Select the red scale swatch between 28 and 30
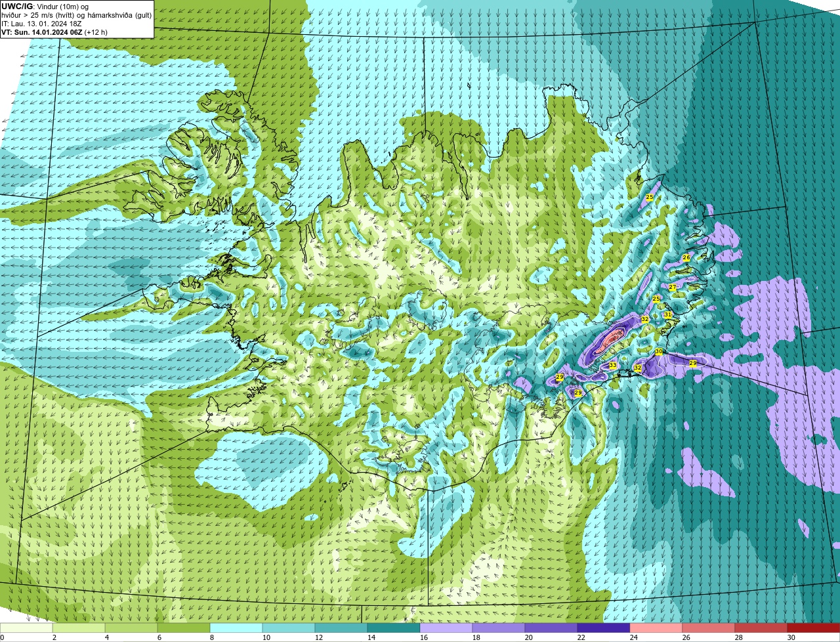 761,628
